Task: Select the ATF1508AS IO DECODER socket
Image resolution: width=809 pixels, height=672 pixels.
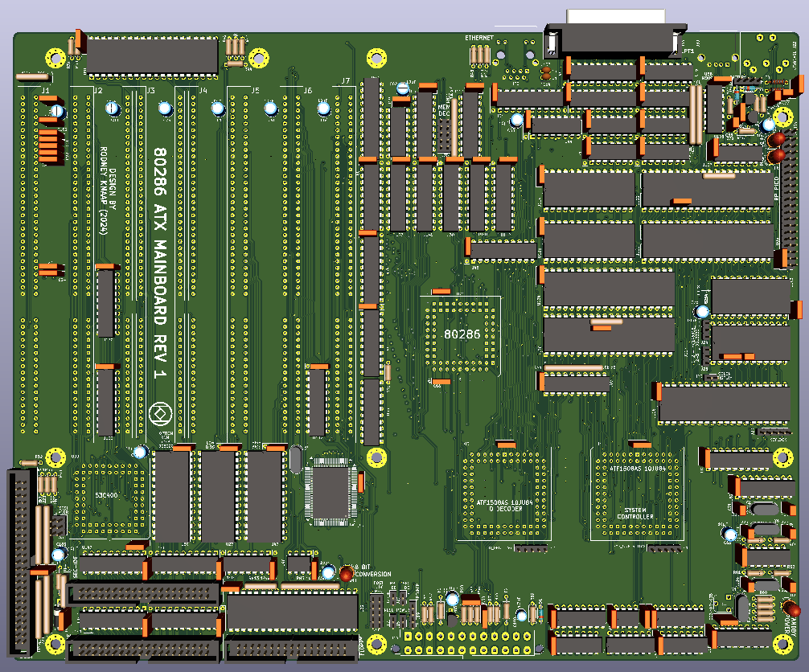Action: [x=504, y=493]
